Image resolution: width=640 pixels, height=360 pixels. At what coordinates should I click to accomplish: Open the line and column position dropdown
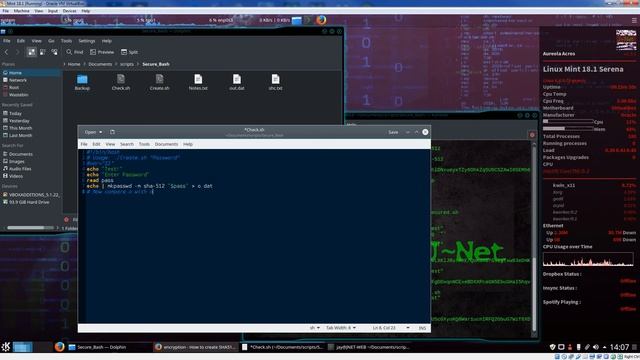coord(391,328)
